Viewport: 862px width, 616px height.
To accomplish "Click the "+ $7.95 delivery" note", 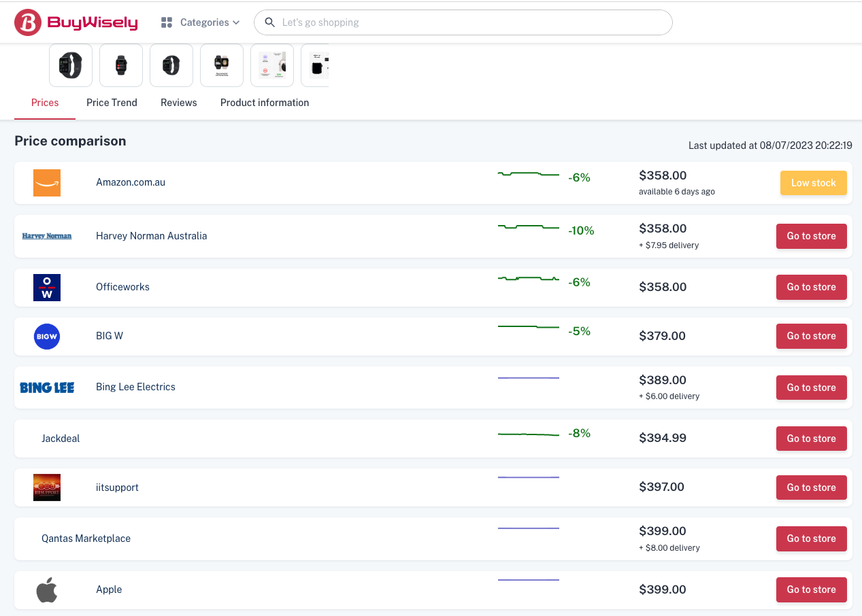I will click(x=669, y=245).
